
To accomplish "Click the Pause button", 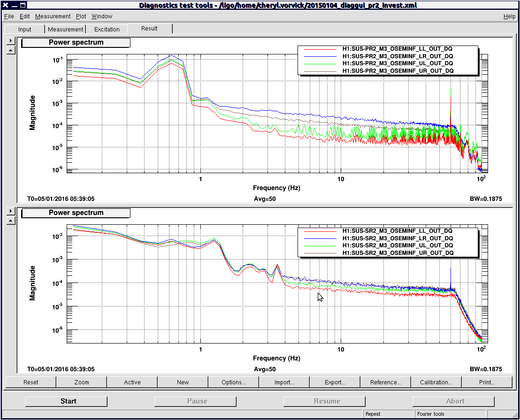I will coord(195,401).
